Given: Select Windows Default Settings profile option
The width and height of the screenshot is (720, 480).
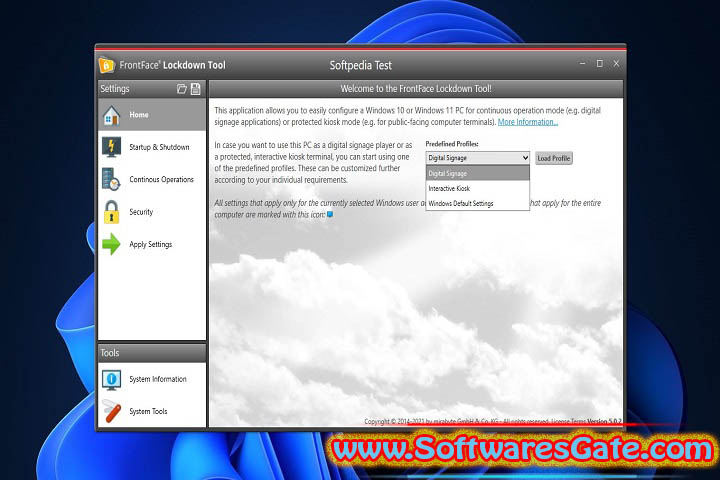Looking at the screenshot, I should pyautogui.click(x=478, y=203).
